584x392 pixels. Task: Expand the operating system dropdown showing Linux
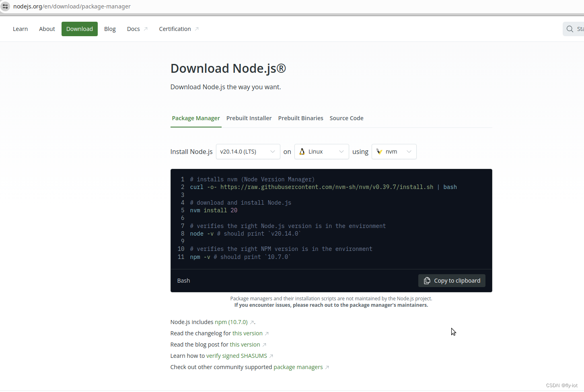321,152
